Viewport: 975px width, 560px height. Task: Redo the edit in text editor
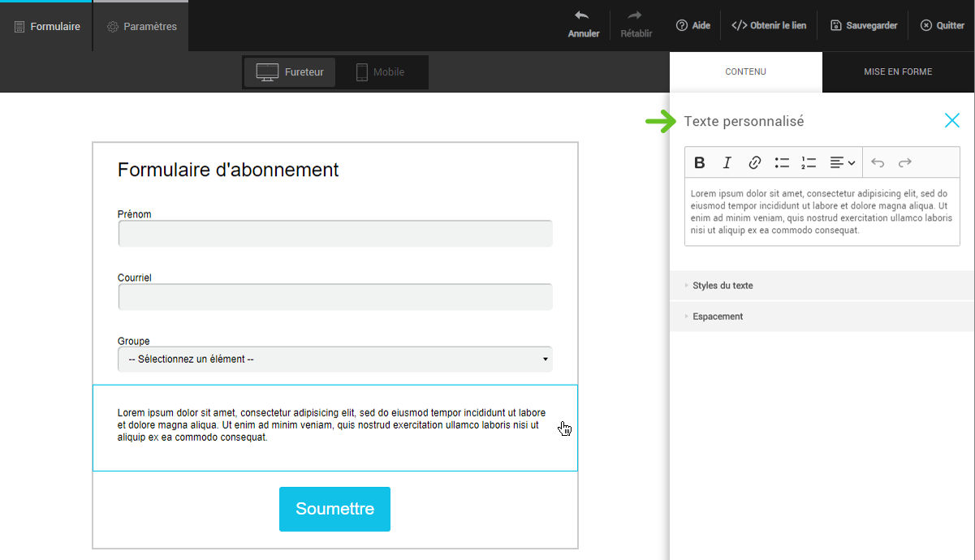[x=905, y=163]
